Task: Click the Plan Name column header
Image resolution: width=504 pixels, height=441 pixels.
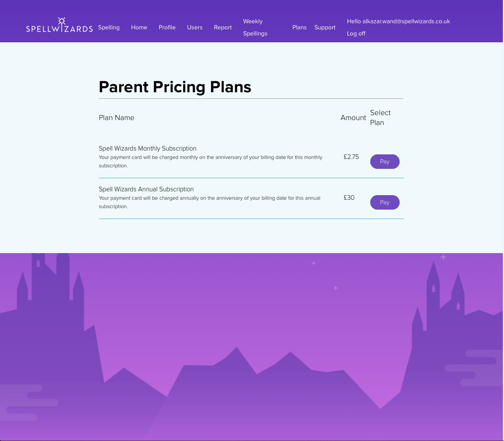Action: (117, 118)
